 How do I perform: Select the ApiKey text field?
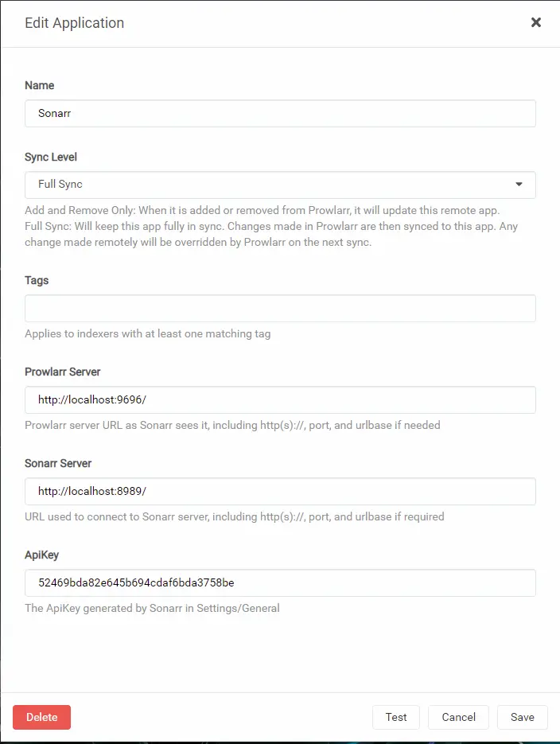click(x=280, y=583)
